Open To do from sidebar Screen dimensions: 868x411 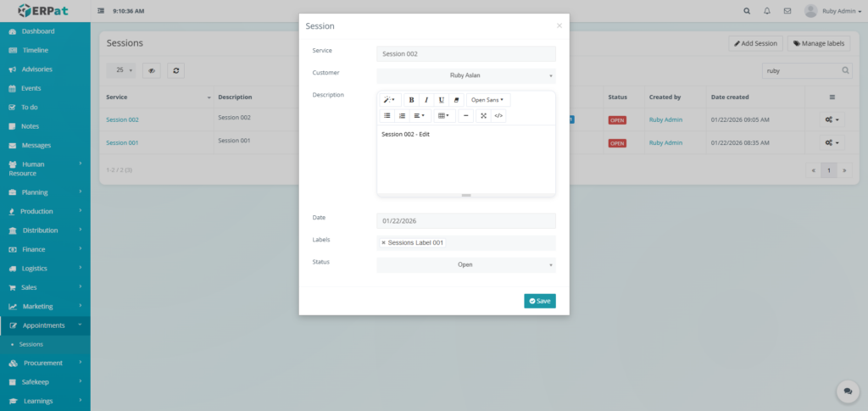coord(46,108)
